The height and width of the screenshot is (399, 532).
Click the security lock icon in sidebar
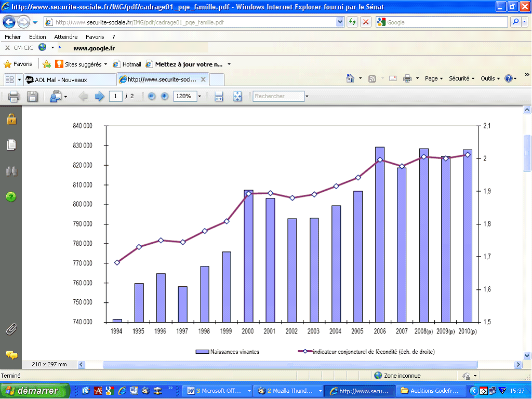[11, 119]
